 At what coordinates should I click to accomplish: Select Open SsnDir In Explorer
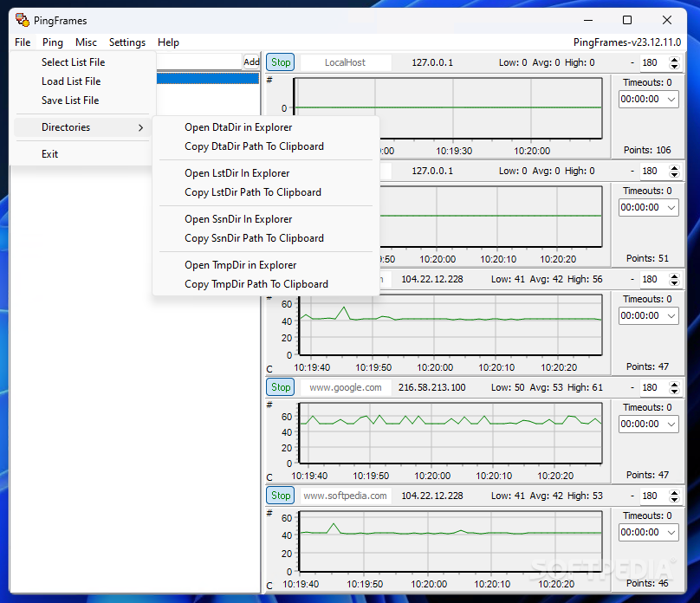coord(266,219)
